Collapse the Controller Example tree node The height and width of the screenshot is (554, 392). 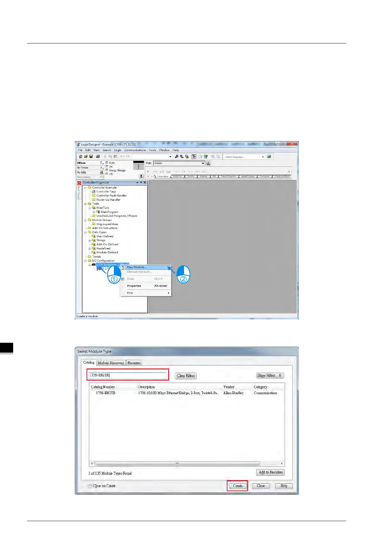click(x=85, y=188)
